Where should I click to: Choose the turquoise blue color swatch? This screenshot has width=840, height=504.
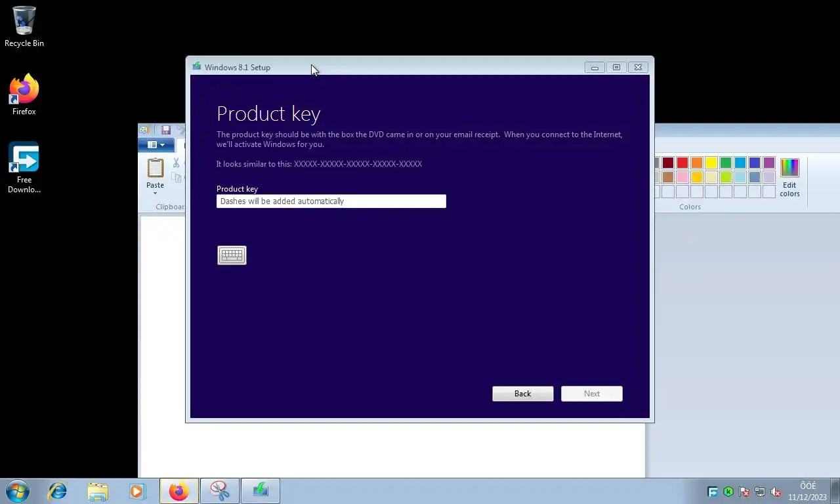740,163
